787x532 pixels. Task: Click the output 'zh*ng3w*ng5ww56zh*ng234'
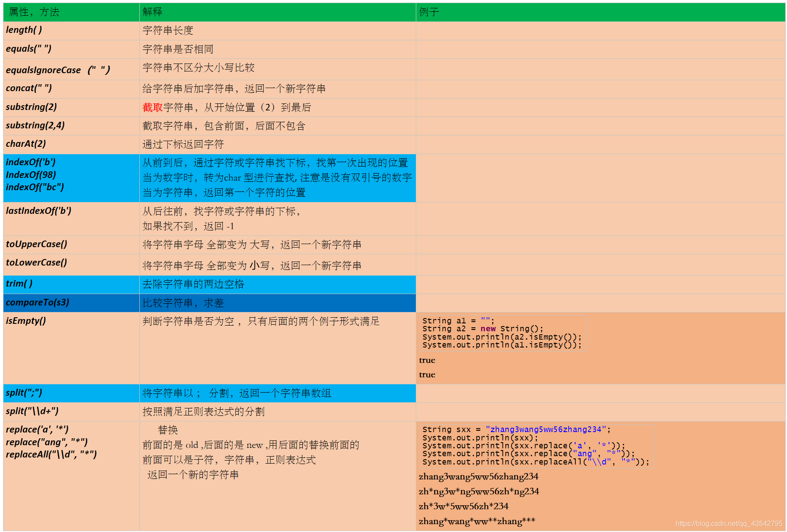[x=479, y=491]
